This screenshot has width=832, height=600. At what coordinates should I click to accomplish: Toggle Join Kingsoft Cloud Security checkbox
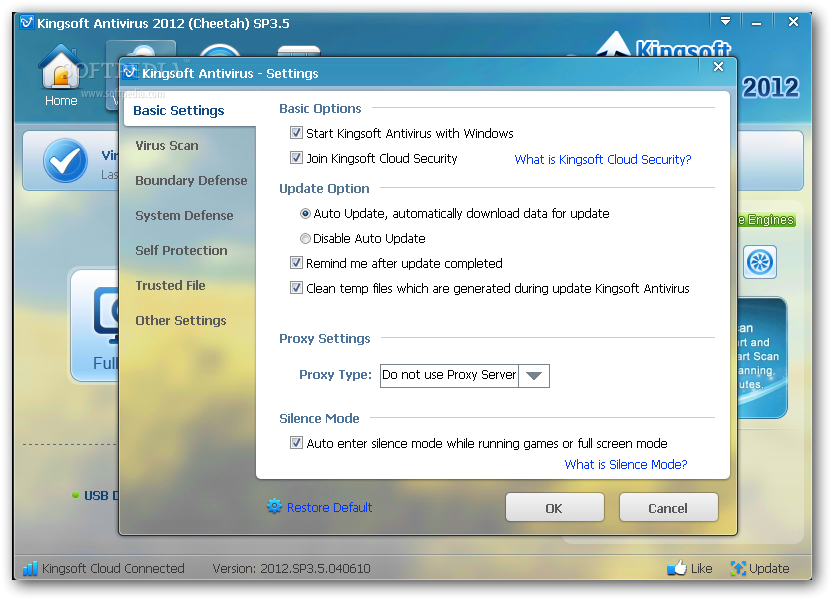click(296, 158)
